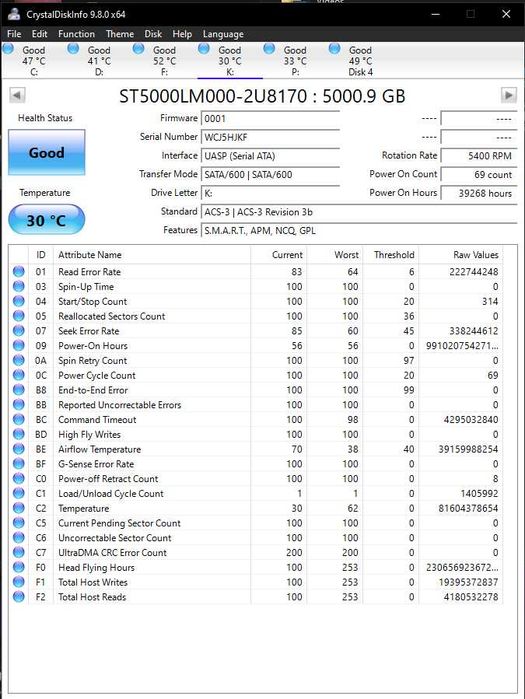This screenshot has width=525, height=699.
Task: Click the status icon for Current Pending Sector Count
Action: click(19, 522)
